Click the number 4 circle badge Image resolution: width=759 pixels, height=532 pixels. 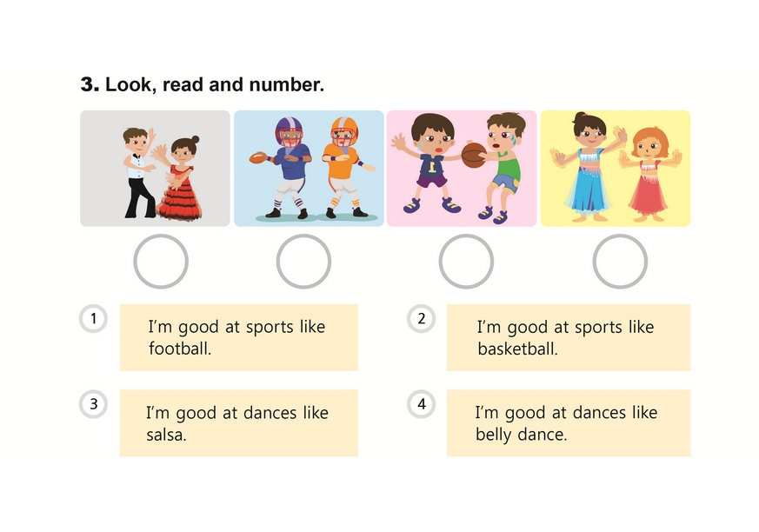421,404
